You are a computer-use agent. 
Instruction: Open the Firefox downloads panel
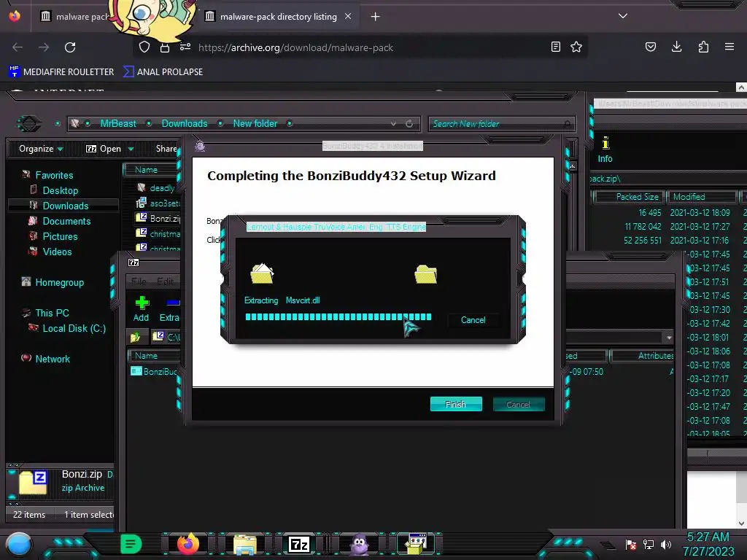click(x=676, y=47)
